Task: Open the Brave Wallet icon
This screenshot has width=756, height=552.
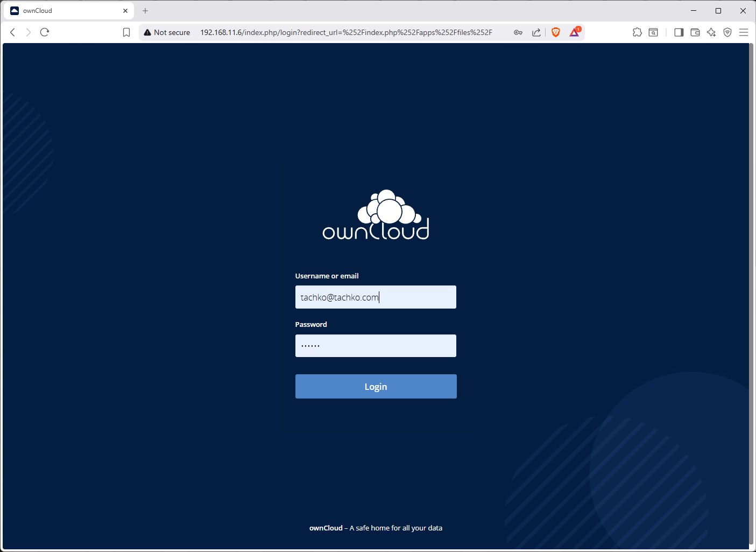Action: tap(695, 32)
